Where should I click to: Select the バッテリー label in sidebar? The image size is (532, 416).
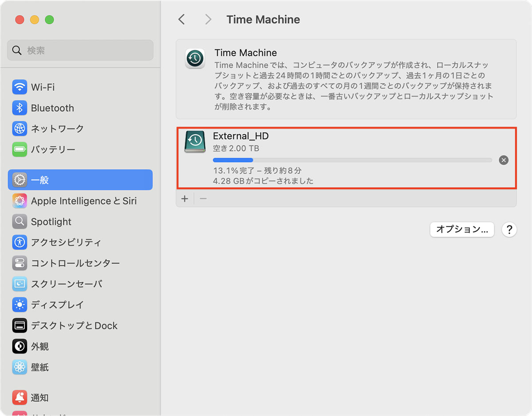pos(53,150)
